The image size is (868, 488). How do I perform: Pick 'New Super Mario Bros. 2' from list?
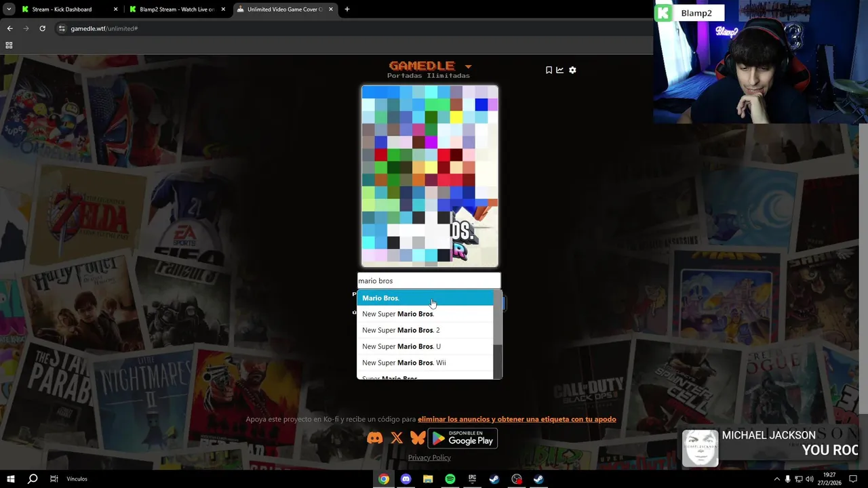pyautogui.click(x=425, y=330)
